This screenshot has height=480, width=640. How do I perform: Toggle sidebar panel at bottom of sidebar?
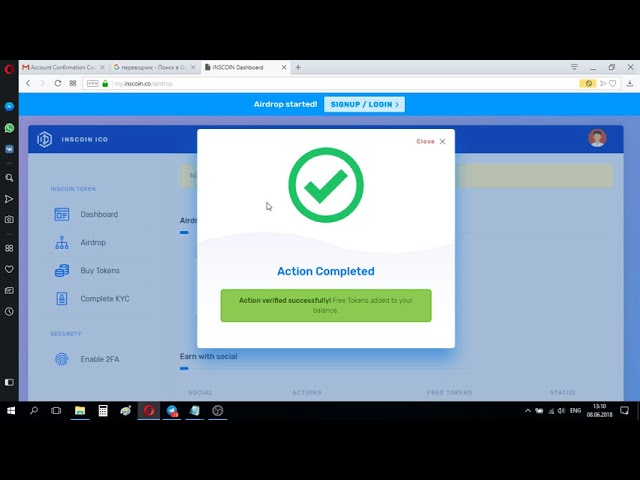9,382
